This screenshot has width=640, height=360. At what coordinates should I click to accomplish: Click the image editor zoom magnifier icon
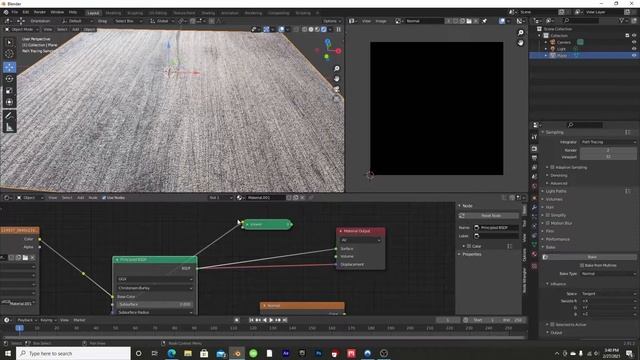520,33
